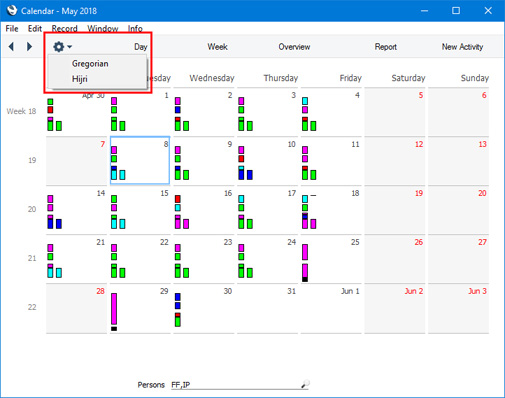Open the Record menu
505x398 pixels.
click(64, 29)
